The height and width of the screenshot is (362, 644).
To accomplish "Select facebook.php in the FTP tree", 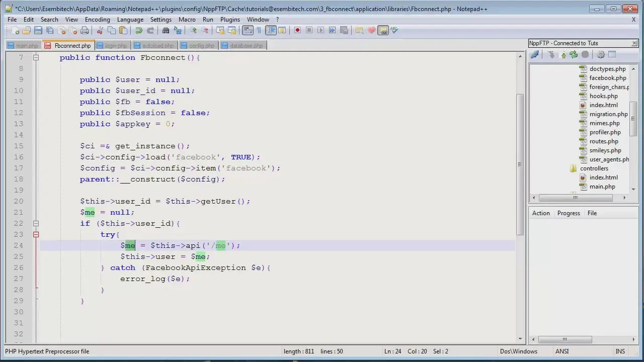I will point(608,78).
